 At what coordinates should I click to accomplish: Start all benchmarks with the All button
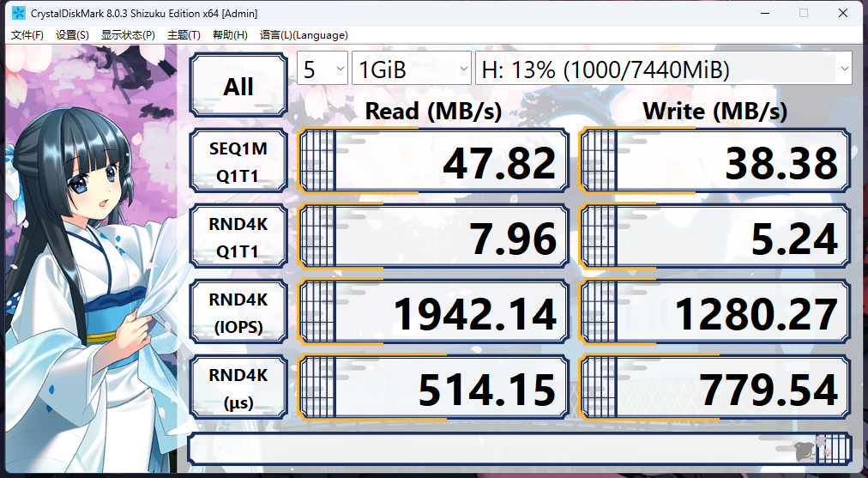pyautogui.click(x=238, y=86)
